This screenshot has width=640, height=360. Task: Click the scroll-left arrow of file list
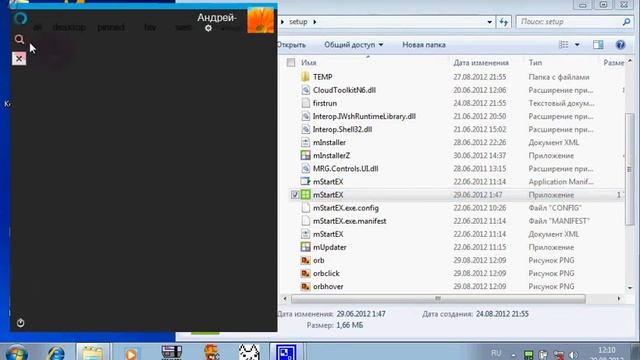284,299
